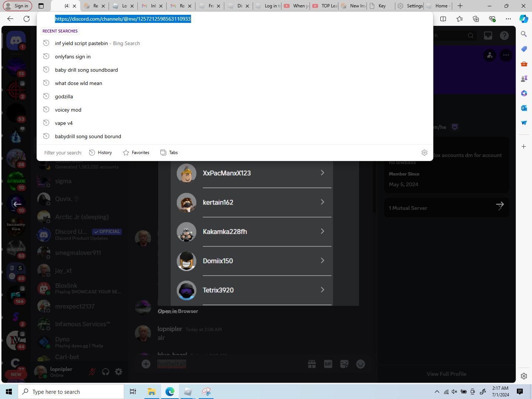Open a new browser tab

pyautogui.click(x=460, y=6)
